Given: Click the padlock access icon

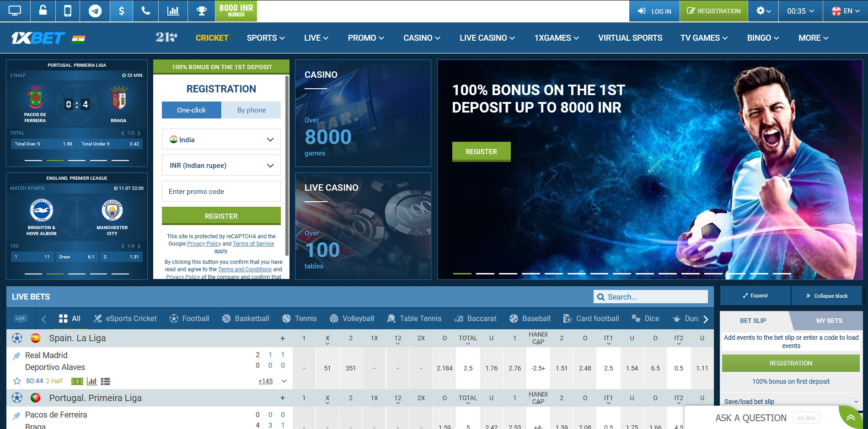Looking at the screenshot, I should [43, 11].
